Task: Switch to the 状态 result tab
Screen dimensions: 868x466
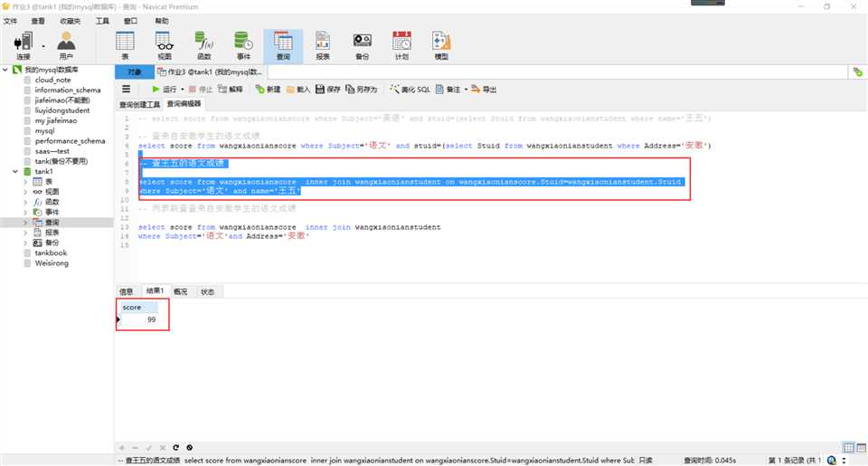Action: pos(207,291)
